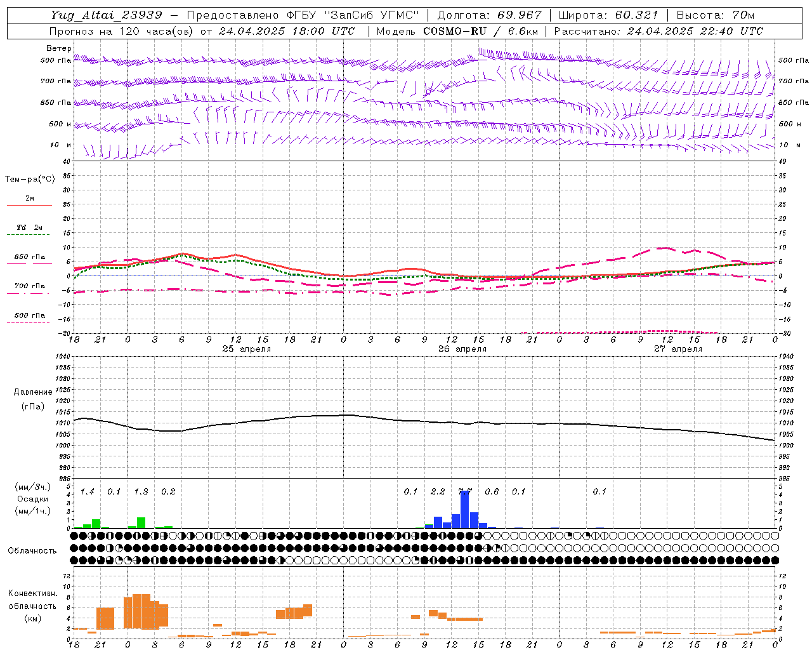The width and height of the screenshot is (812, 650).
Task: Click the 27 апреля date marker
Action: pyautogui.click(x=678, y=349)
